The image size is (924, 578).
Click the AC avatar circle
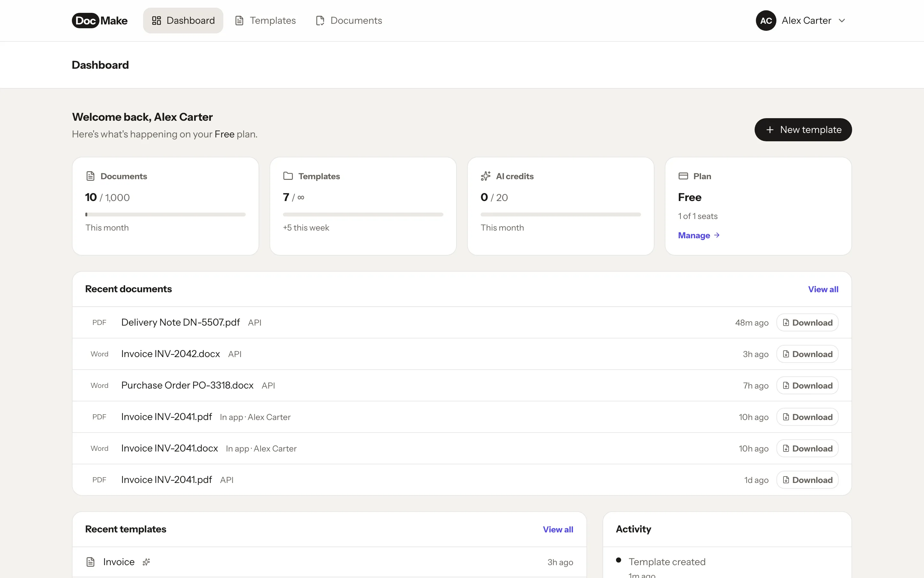[x=766, y=21]
